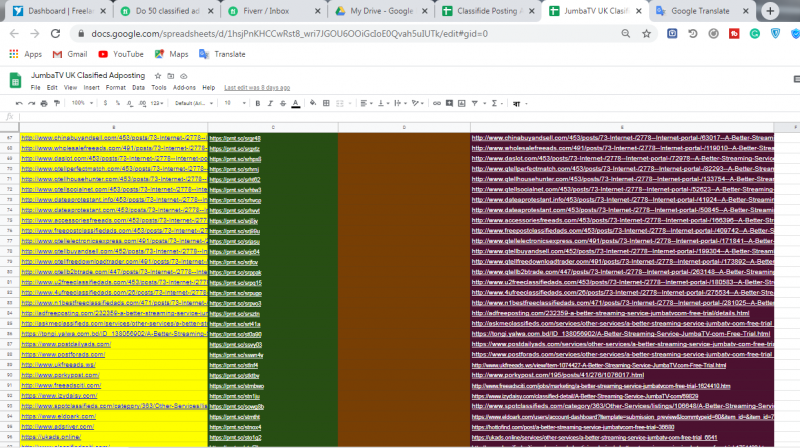This screenshot has height=448, width=800.
Task: Open the Insert menu
Action: tap(91, 88)
